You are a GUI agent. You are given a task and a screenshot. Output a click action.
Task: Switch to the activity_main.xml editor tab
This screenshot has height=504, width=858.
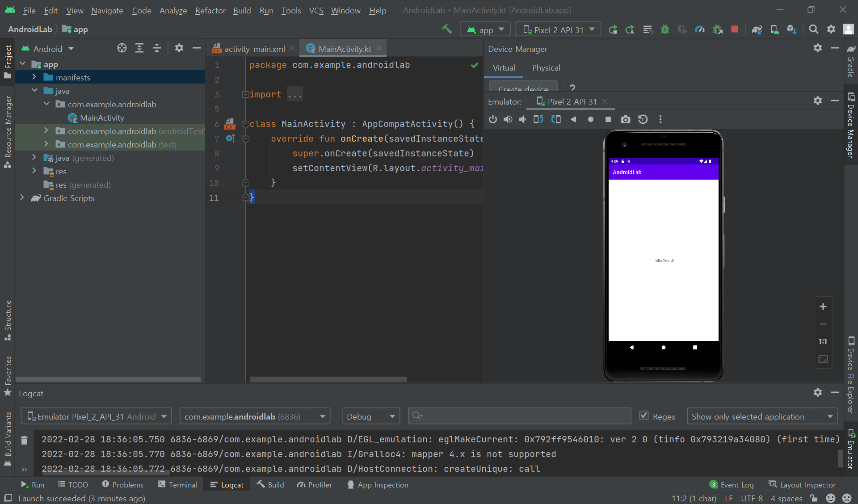pos(254,49)
